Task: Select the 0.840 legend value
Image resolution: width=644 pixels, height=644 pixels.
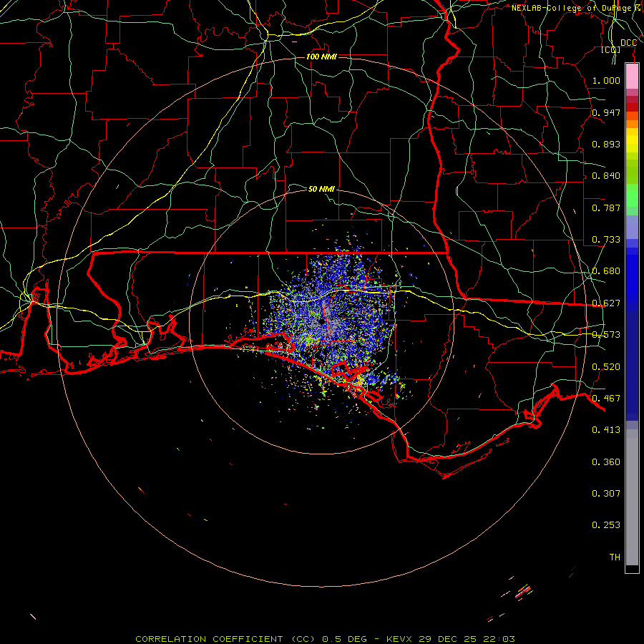Action: (606, 176)
